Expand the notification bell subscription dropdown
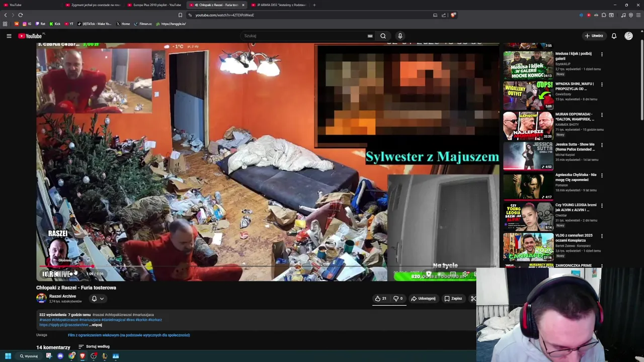The image size is (644, 362). click(98, 299)
